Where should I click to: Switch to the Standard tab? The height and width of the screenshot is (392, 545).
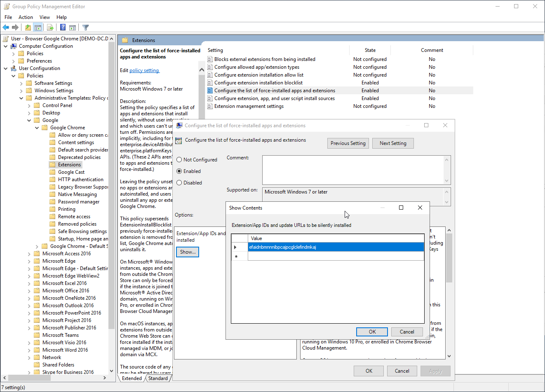[158, 378]
